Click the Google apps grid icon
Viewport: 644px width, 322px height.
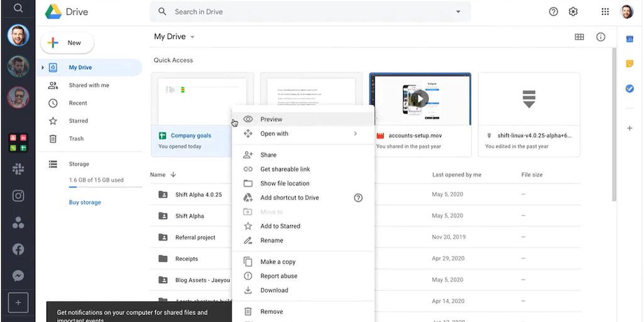(605, 11)
